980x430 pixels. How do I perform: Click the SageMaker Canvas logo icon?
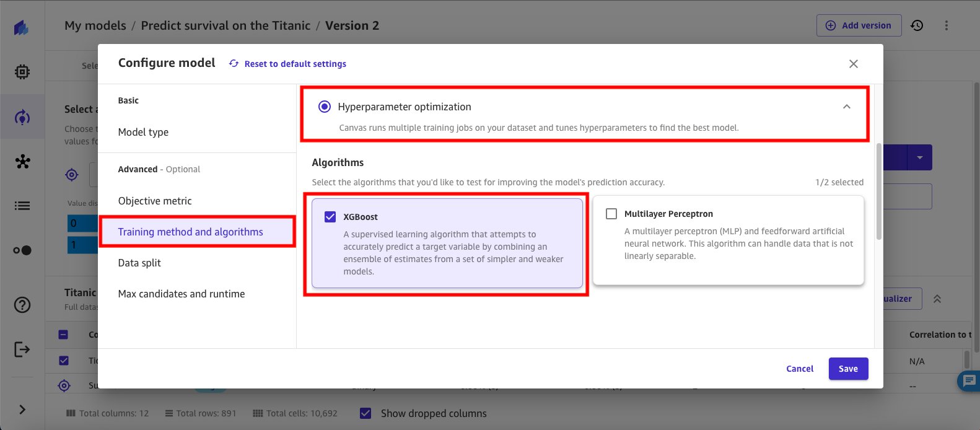(x=22, y=27)
